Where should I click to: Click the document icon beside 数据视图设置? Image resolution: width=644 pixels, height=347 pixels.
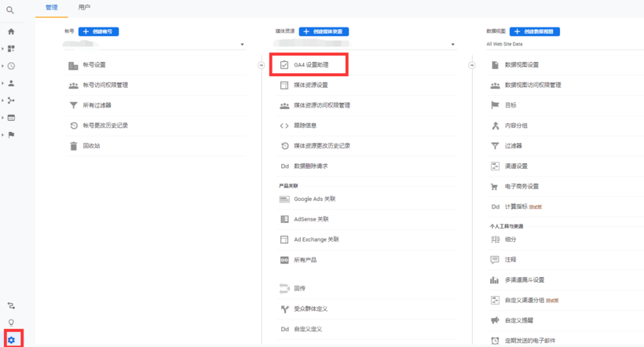pyautogui.click(x=495, y=65)
